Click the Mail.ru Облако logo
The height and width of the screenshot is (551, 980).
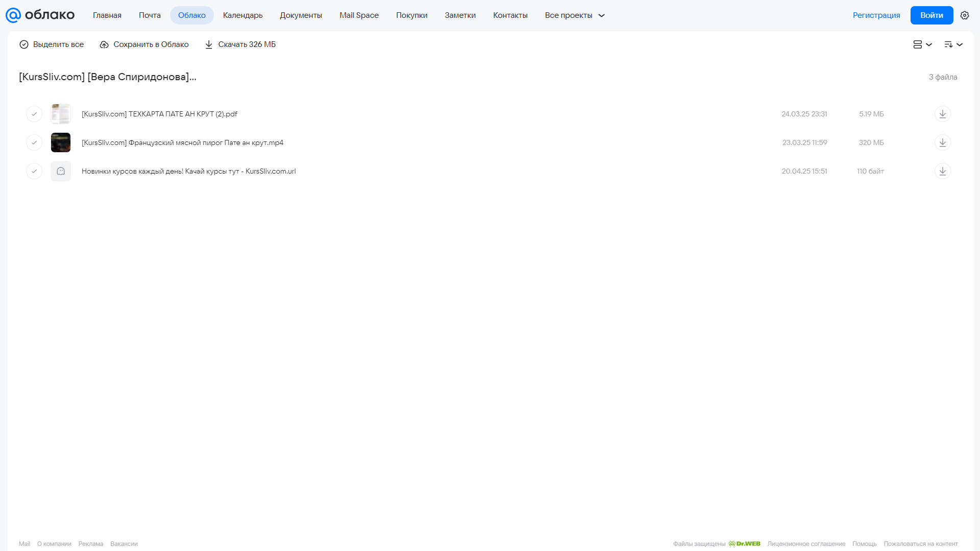40,15
